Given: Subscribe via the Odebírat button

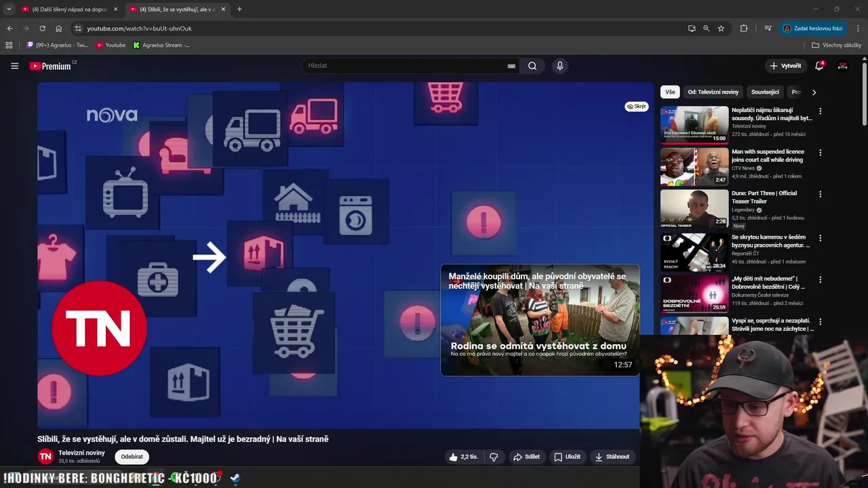Looking at the screenshot, I should tap(132, 457).
